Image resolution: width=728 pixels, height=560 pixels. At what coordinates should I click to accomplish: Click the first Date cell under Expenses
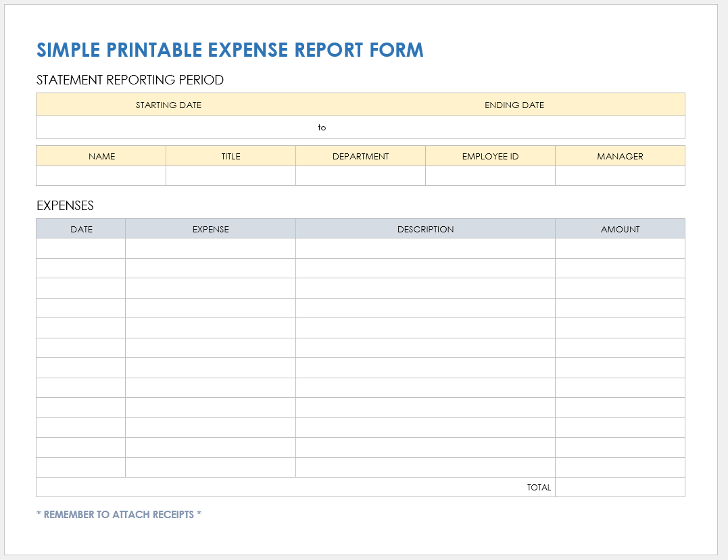click(x=80, y=248)
